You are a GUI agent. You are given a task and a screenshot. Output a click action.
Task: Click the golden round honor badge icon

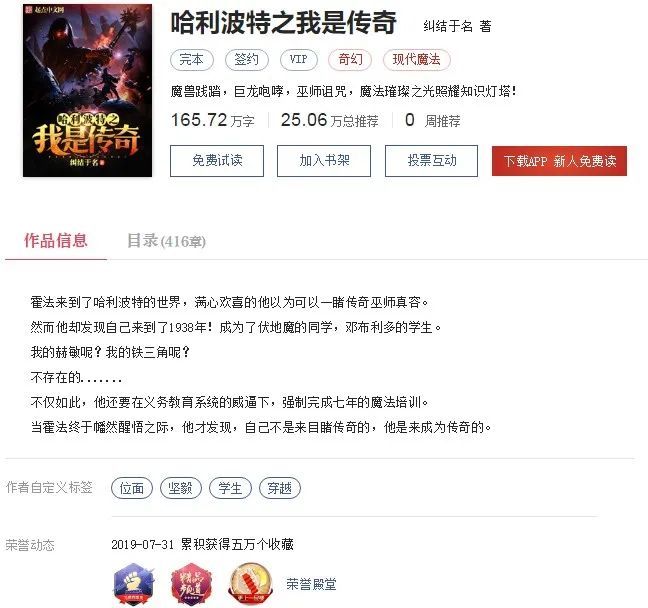250,584
